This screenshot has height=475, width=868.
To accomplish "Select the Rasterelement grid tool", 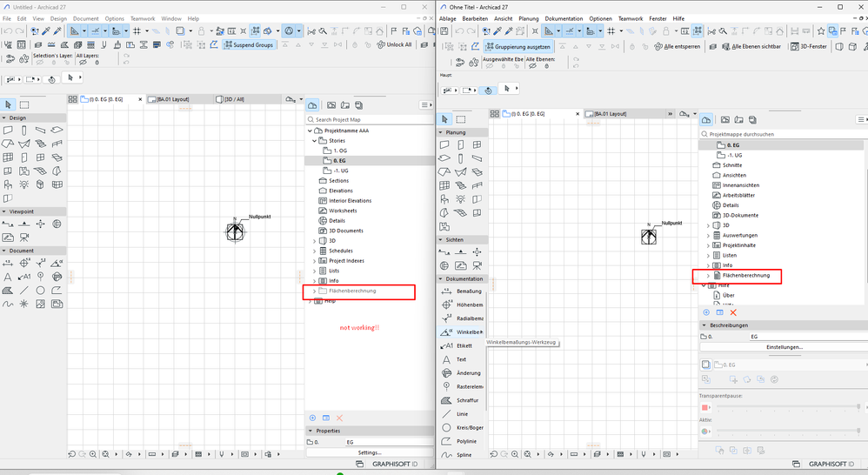I will 462,386.
